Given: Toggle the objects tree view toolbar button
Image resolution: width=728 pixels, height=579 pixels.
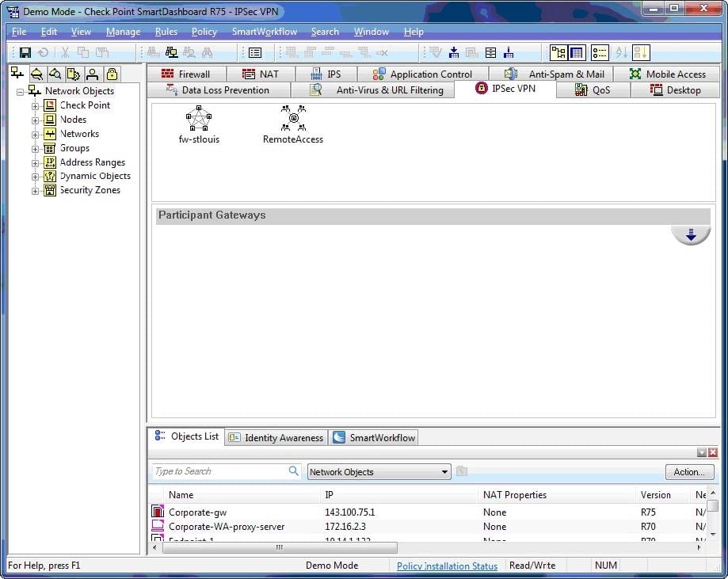Looking at the screenshot, I should tap(558, 52).
